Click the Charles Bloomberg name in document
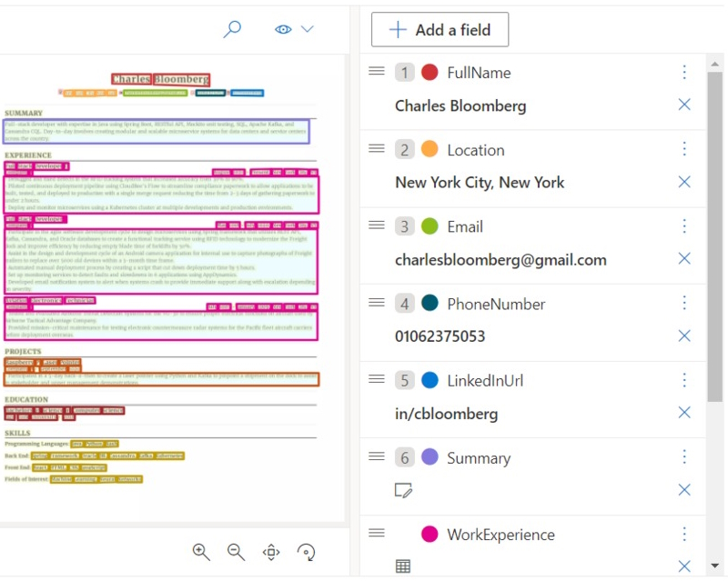 pyautogui.click(x=161, y=80)
